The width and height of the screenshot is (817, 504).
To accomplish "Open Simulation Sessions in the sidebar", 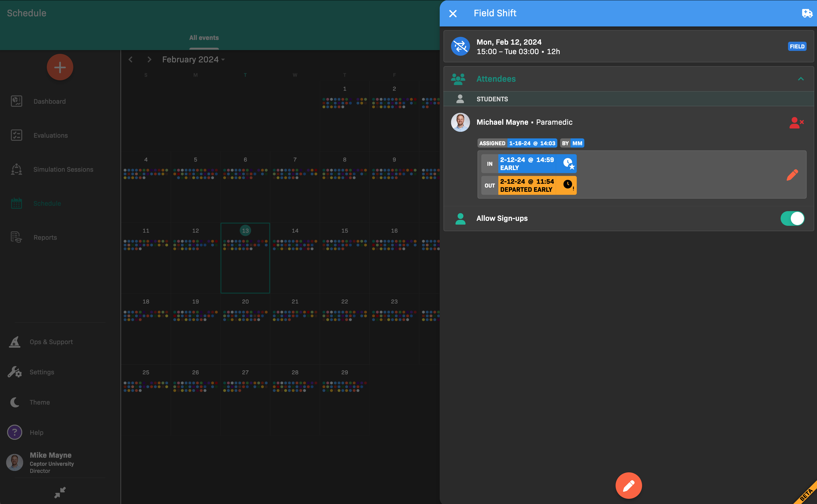I will [x=63, y=169].
